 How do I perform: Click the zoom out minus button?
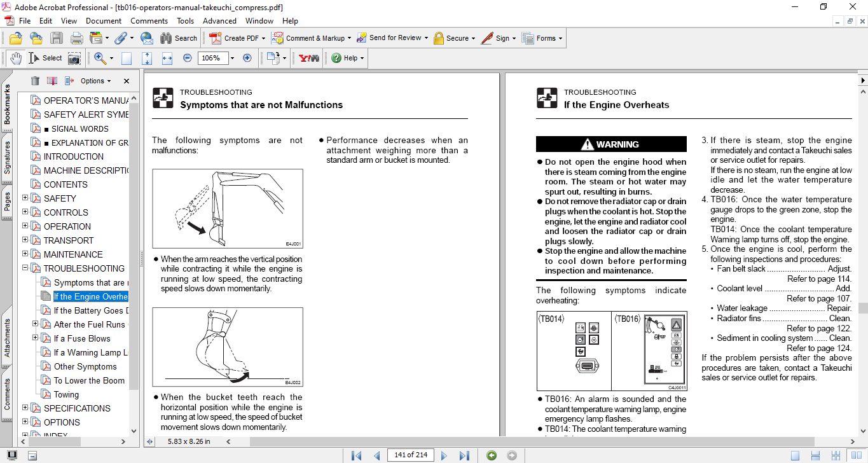coord(187,58)
